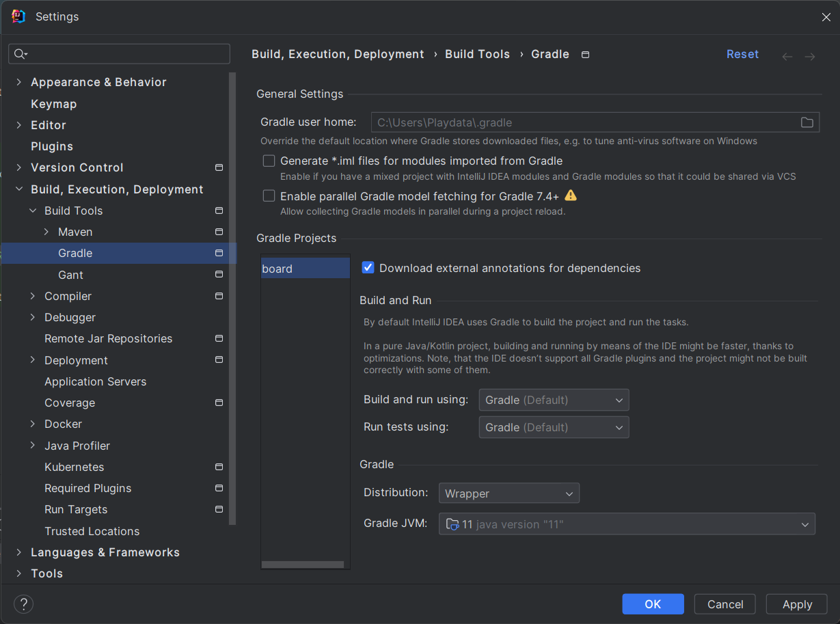840x624 pixels.
Task: Enable Generate *.iml files for Gradle modules
Action: [x=269, y=161]
